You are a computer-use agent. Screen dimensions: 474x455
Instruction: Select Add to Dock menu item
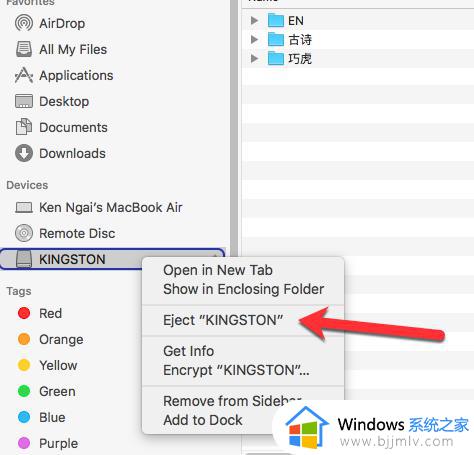(x=203, y=420)
